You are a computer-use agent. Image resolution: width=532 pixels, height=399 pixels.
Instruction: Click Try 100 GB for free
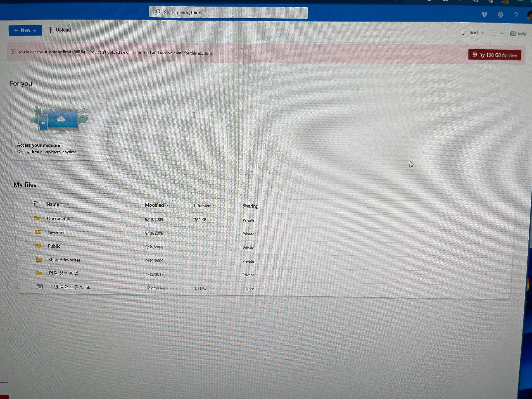click(x=495, y=55)
